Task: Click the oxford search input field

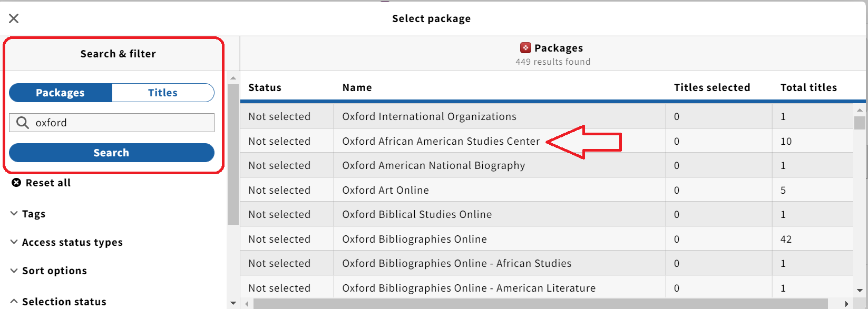Action: pyautogui.click(x=112, y=123)
